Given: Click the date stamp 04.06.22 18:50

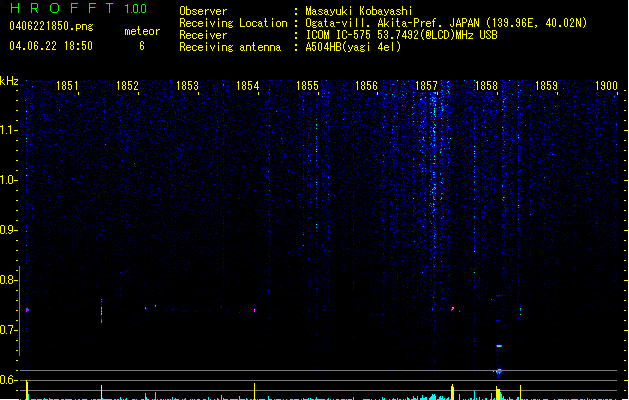Looking at the screenshot, I should click(x=51, y=46).
